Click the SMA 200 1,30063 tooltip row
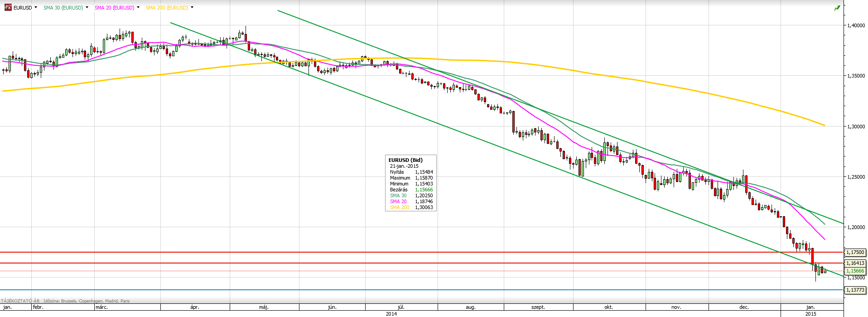 coord(411,207)
